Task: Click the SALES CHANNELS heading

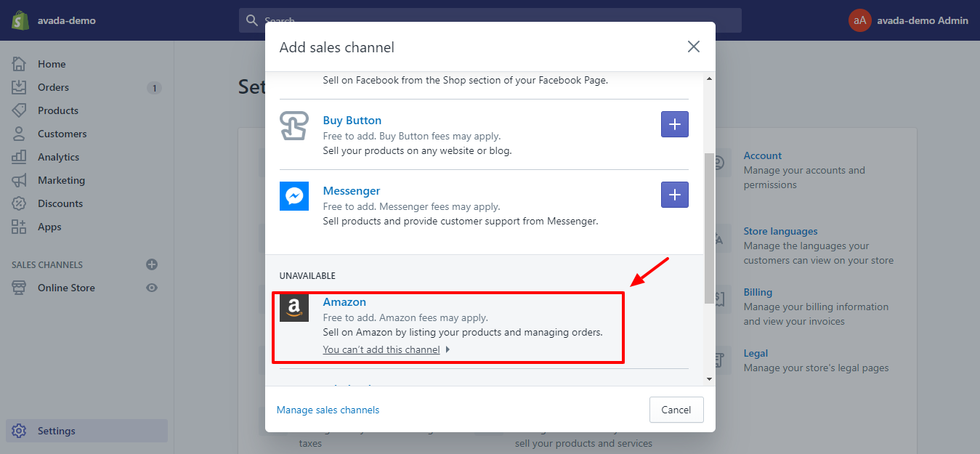Action: tap(47, 265)
